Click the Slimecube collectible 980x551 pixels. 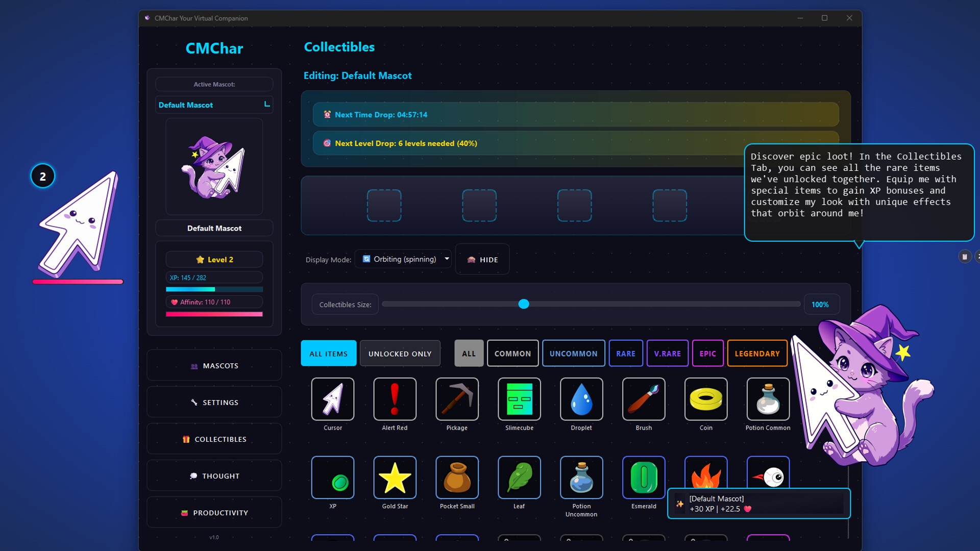click(519, 399)
